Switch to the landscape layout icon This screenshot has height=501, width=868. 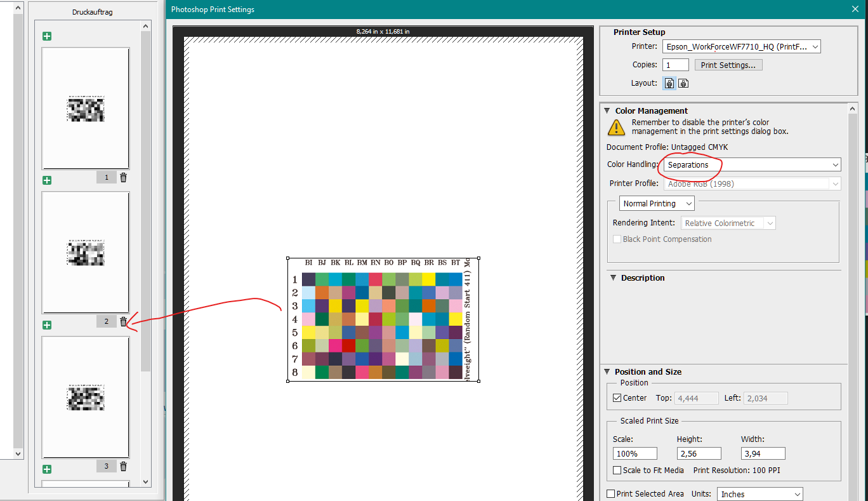point(683,83)
